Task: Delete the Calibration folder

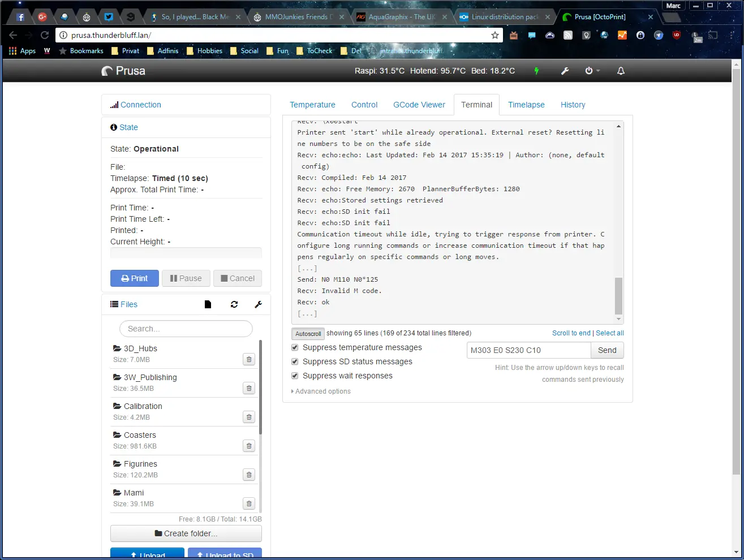Action: click(249, 417)
